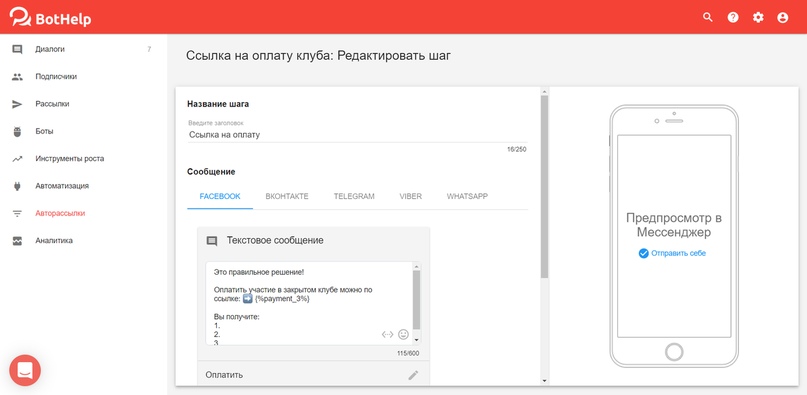This screenshot has width=807, height=395.
Task: Switch to the WHATSAPP tab
Action: [467, 196]
